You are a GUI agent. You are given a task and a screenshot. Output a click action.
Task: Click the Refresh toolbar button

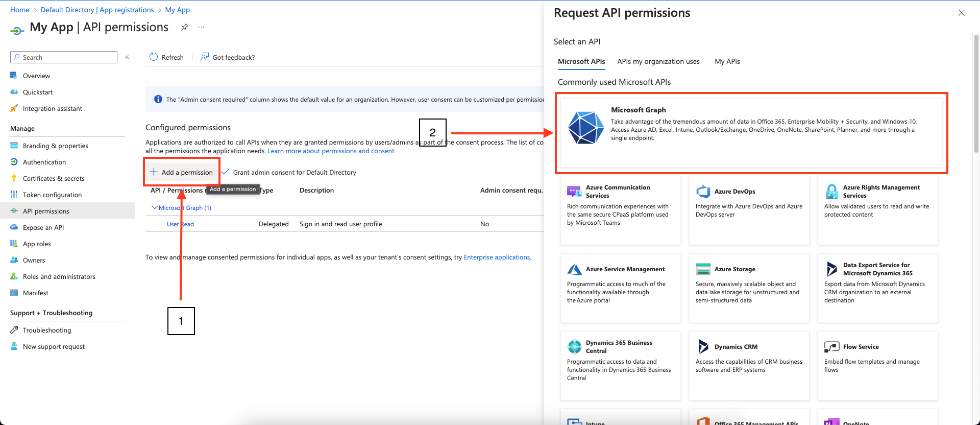166,57
